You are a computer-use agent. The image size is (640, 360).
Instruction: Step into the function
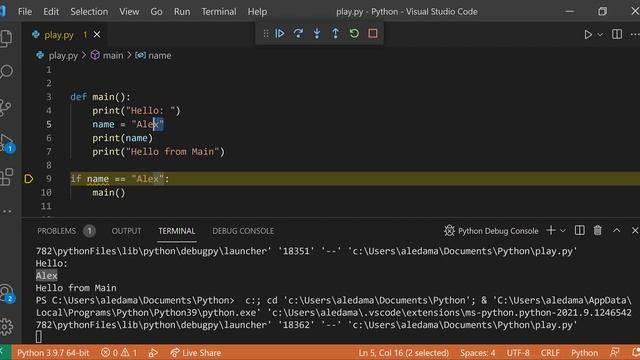(x=317, y=33)
